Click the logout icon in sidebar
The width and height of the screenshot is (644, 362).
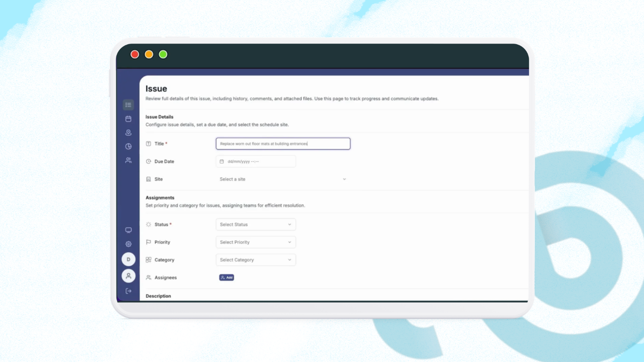pos(128,291)
